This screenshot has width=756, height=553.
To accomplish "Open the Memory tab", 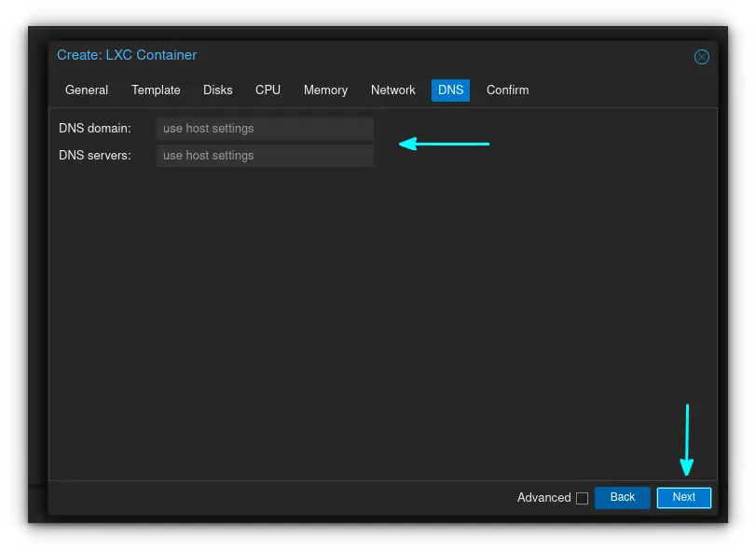I will [x=325, y=90].
